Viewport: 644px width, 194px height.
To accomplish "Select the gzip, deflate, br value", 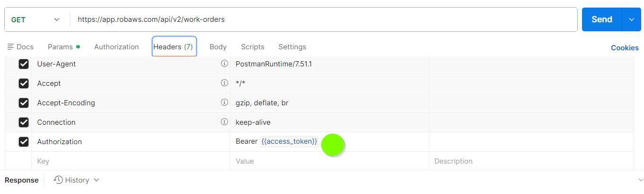I will (x=262, y=103).
